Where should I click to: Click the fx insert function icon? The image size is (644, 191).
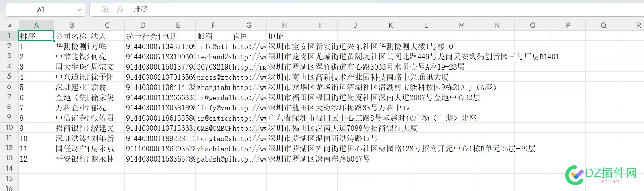(120, 9)
